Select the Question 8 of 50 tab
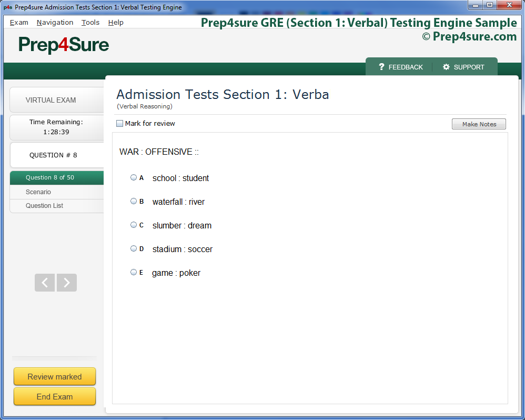 57,177
